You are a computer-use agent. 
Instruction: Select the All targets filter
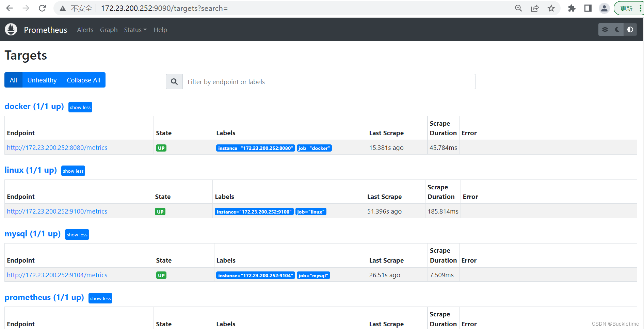point(13,80)
